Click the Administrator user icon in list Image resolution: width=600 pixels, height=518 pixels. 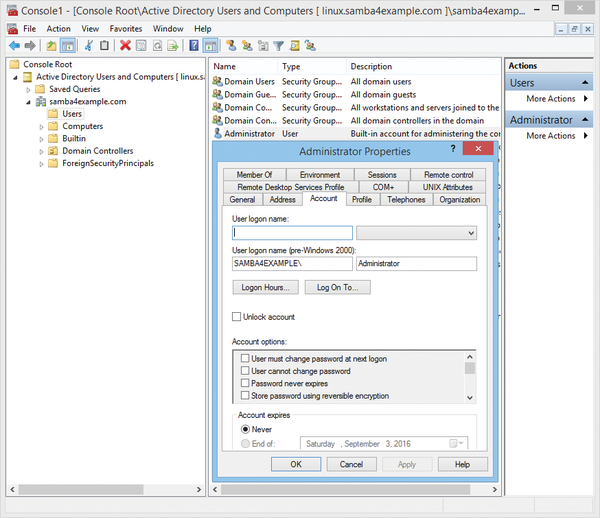(x=217, y=133)
